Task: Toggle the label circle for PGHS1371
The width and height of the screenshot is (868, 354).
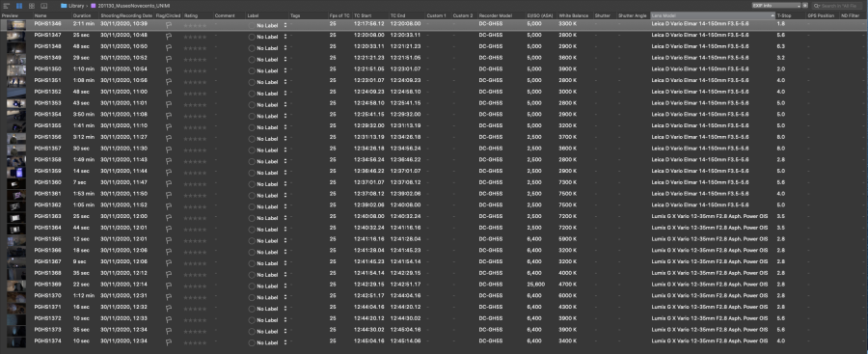Action: pyautogui.click(x=252, y=308)
